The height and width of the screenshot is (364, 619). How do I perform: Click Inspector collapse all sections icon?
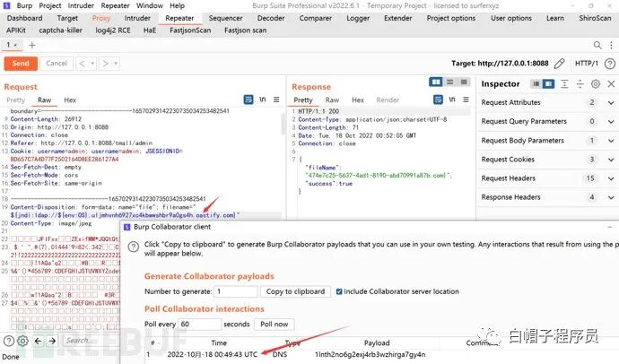[580, 84]
